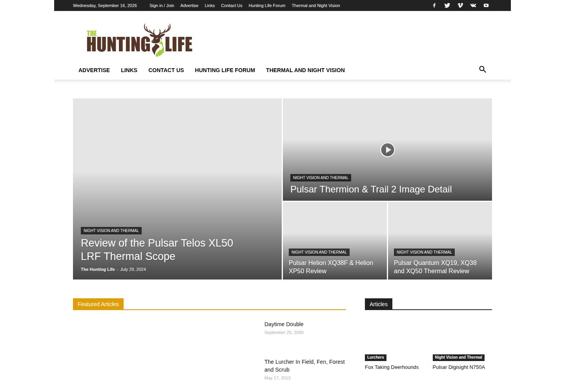Screen dimensions: 565x392
Task: Select HUNTING LIFE FORUM in main menu
Action: click(225, 70)
